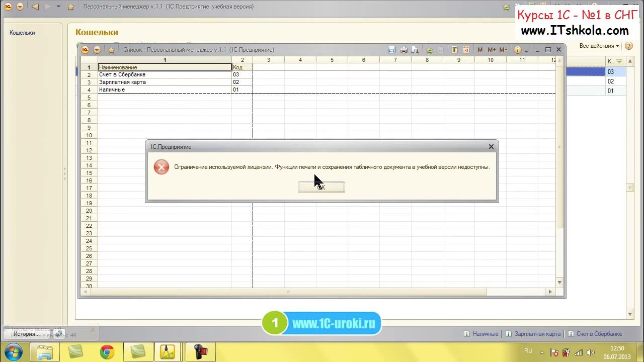644x362 pixels.
Task: Click the star icon in the Список title bar
Action: (112, 50)
